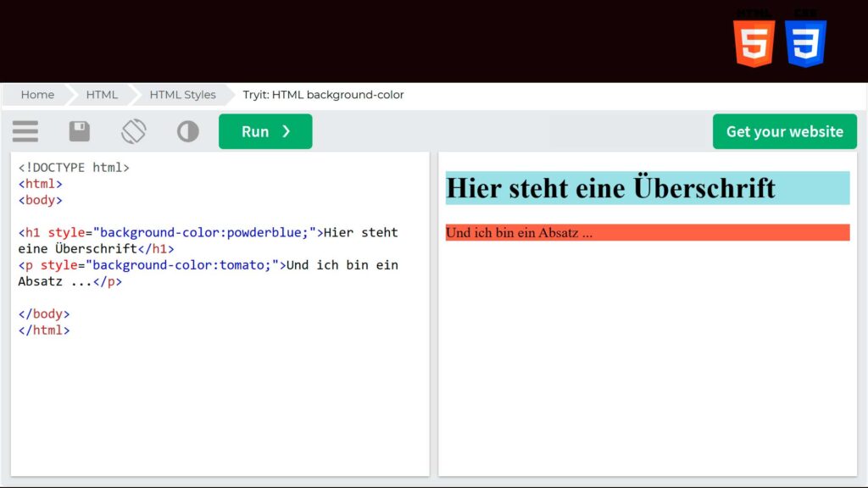
Task: Open the HTML Styles breadcrumb
Action: pos(183,95)
